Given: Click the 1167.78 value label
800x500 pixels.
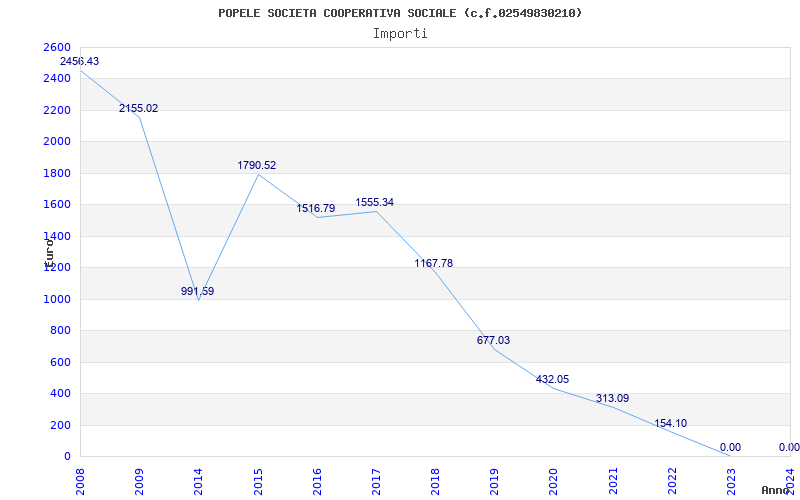Looking at the screenshot, I should [x=433, y=264].
